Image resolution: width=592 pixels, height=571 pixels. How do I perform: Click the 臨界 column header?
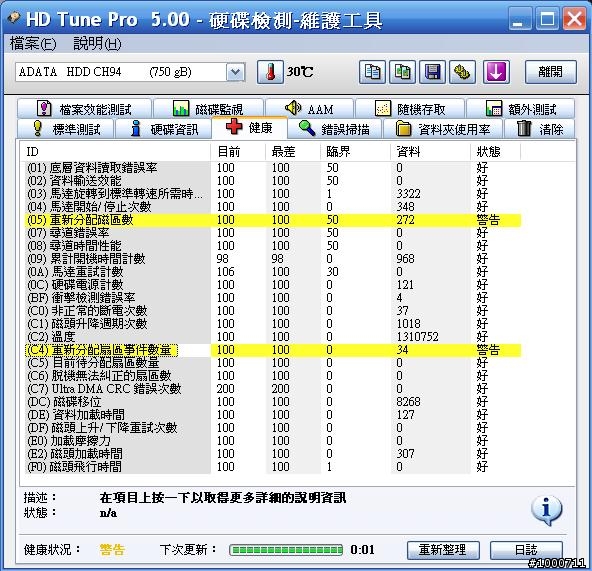coord(355,152)
